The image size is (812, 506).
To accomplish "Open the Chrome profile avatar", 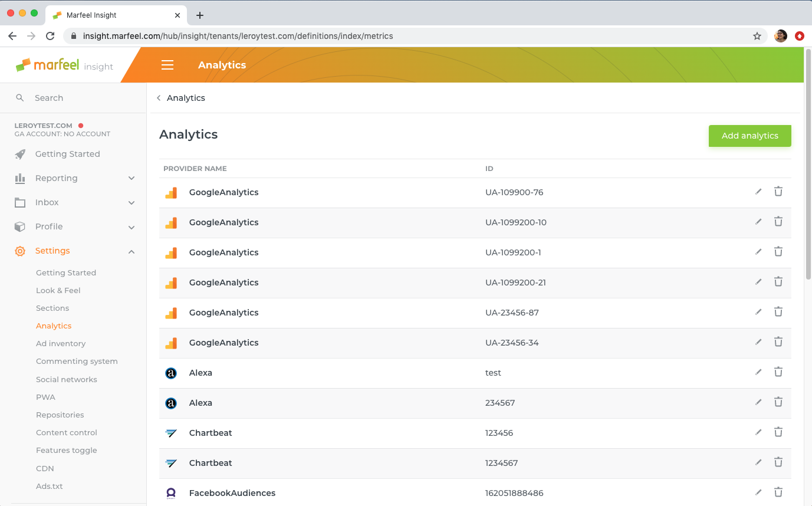I will tap(781, 36).
